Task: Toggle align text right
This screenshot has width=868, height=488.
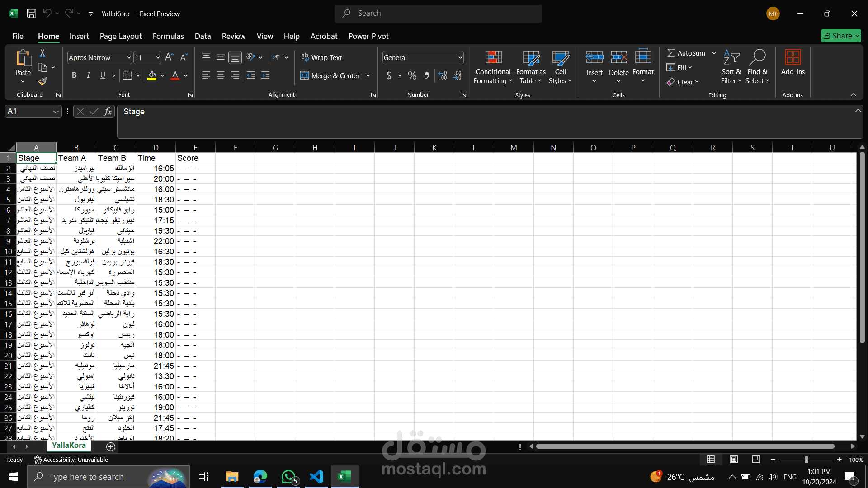Action: tap(235, 75)
